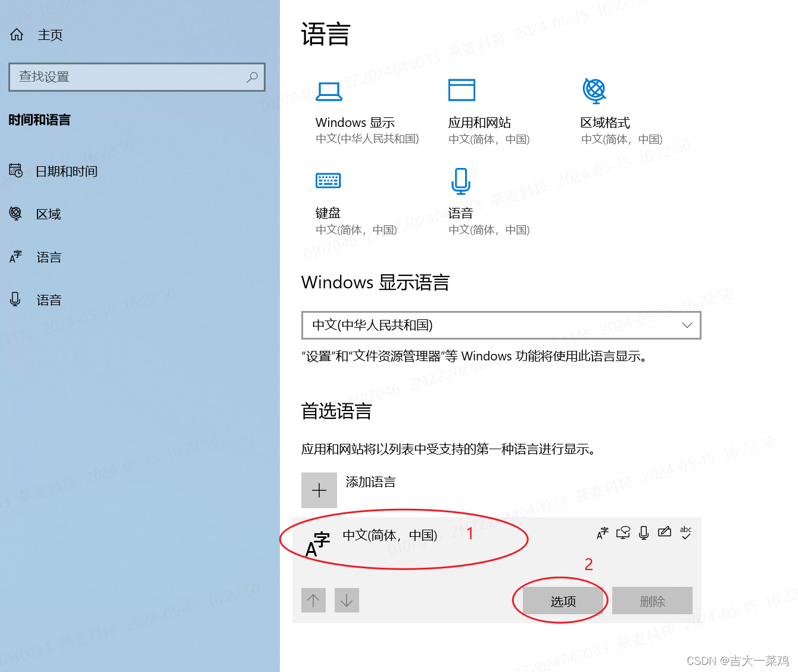Go to the 主页 home icon
Screen dimensions: 798x672
17,35
